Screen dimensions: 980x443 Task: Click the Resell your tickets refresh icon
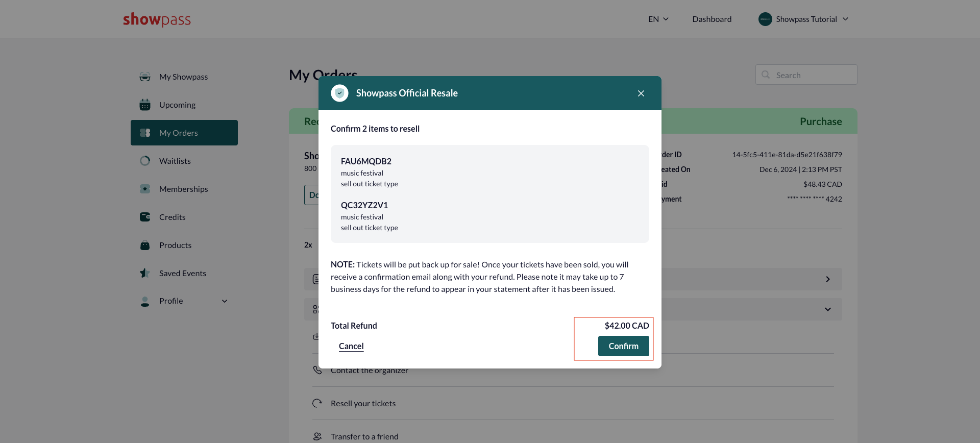[x=317, y=403]
